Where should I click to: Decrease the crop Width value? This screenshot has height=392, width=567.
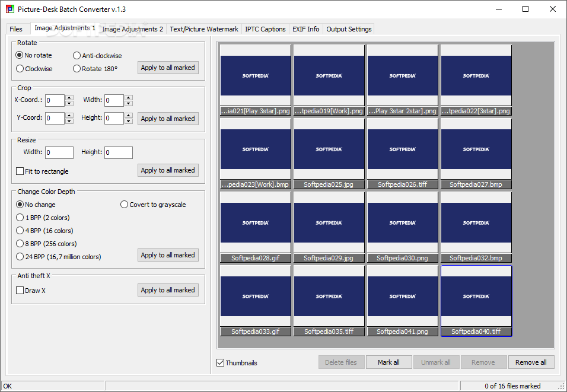tap(129, 103)
